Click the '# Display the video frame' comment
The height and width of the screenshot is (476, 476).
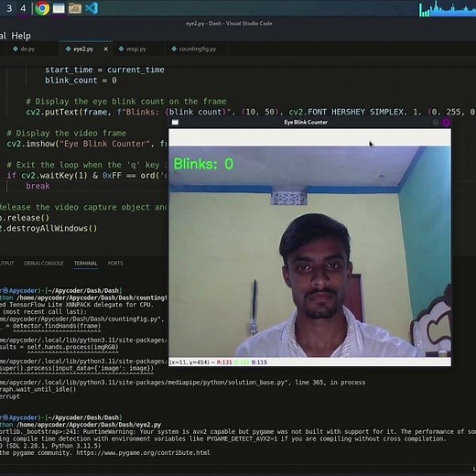[x=67, y=133]
